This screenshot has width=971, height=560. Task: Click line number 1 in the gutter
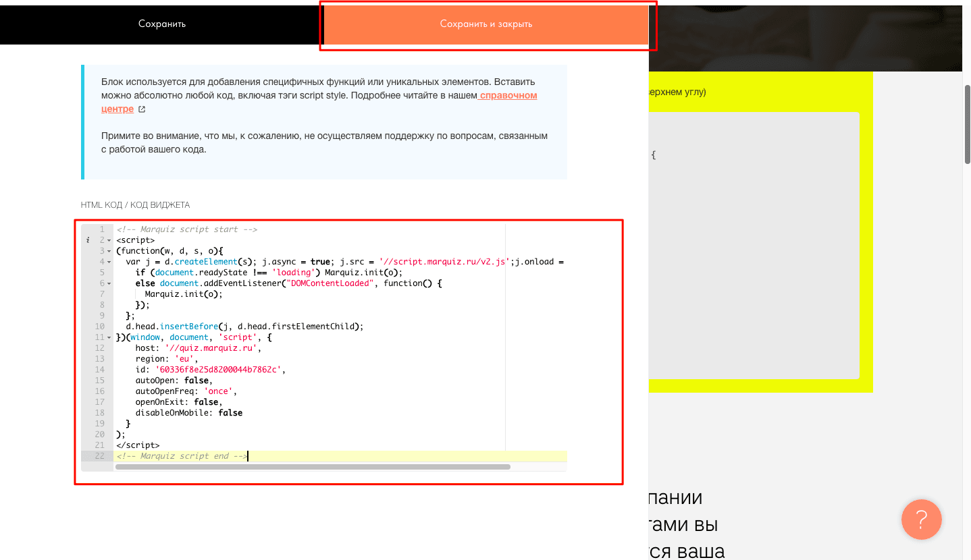coord(102,229)
